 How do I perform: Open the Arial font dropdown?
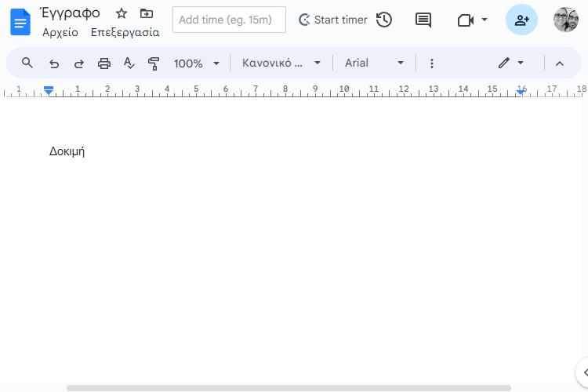[374, 63]
